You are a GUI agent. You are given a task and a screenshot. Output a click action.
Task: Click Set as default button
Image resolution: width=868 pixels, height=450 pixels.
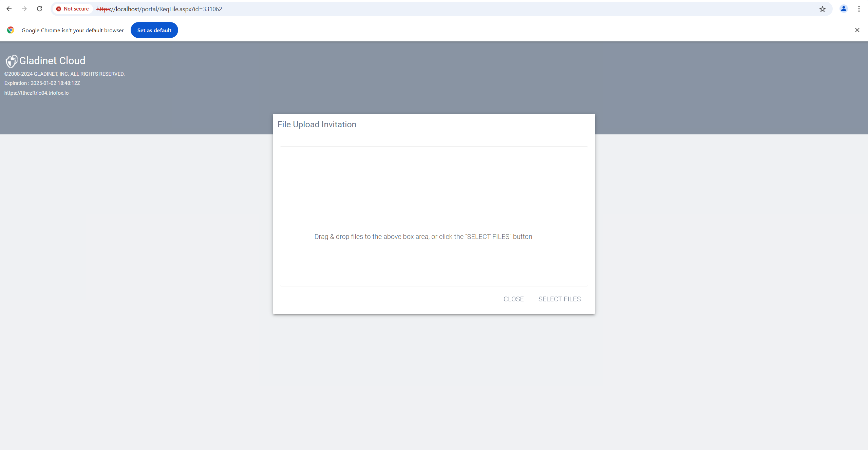[x=154, y=30]
